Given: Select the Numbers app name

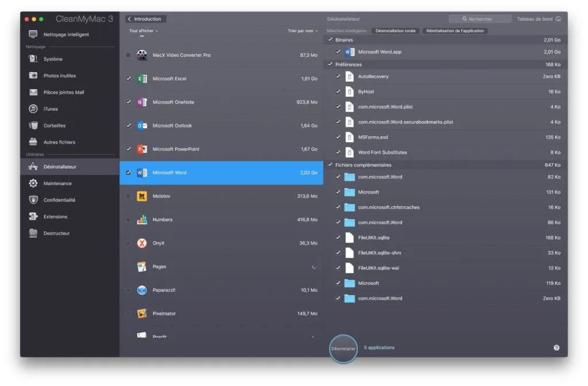Looking at the screenshot, I should (163, 220).
